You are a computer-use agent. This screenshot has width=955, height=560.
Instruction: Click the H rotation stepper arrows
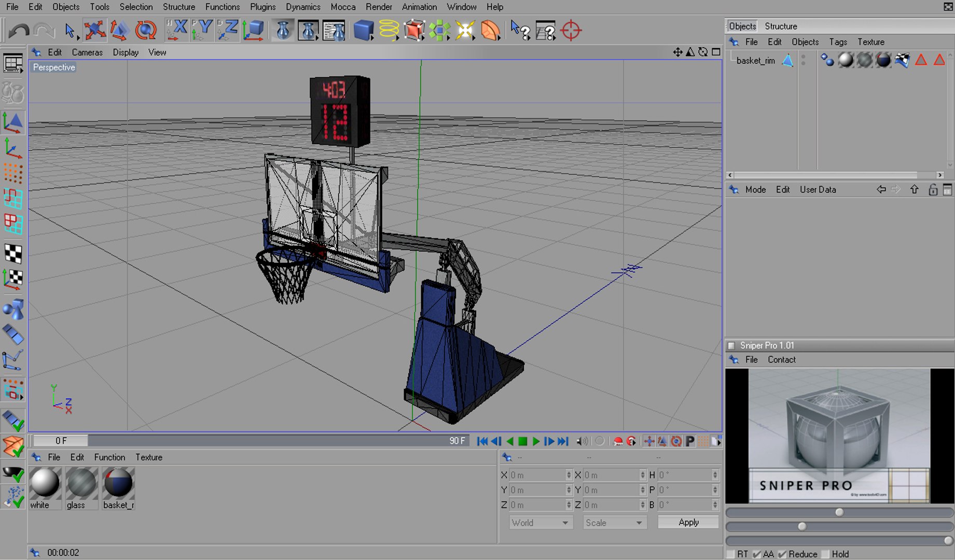coord(715,475)
